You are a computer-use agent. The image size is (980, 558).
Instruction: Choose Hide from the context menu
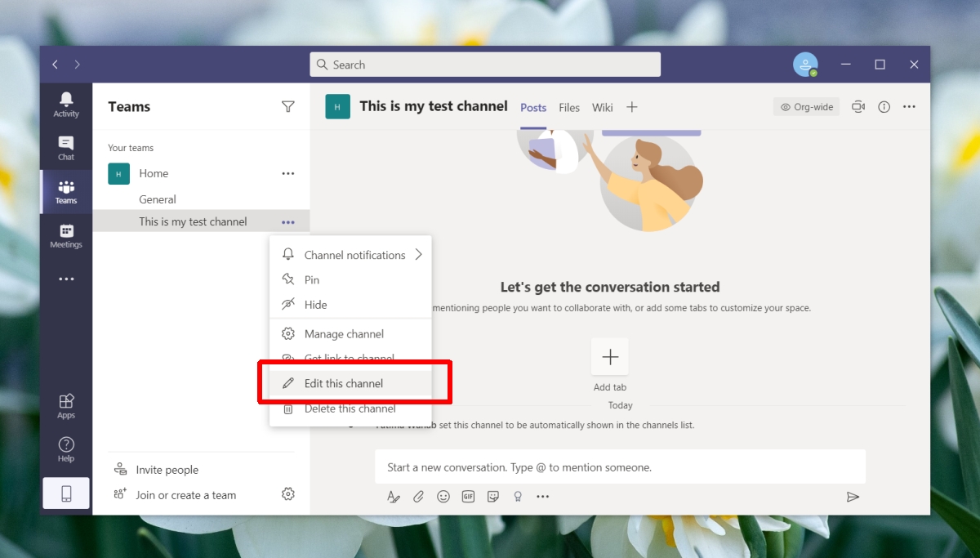(x=350, y=305)
